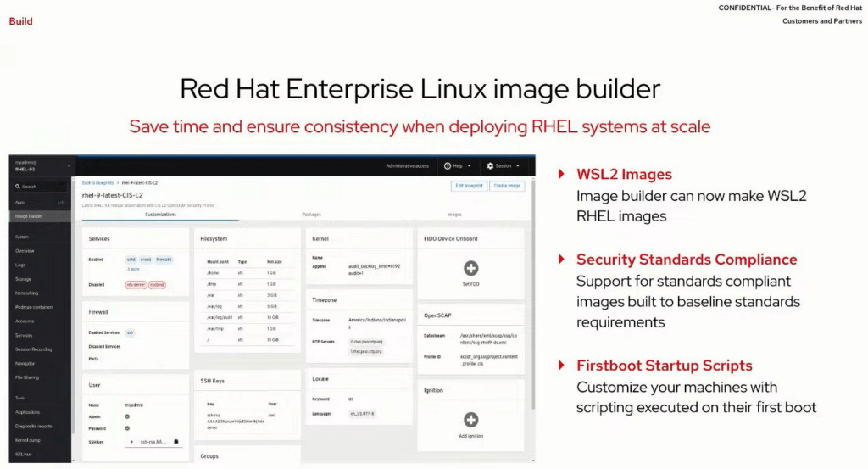
Task: Expand the ssh-rsa key row chevron
Action: coord(131,442)
